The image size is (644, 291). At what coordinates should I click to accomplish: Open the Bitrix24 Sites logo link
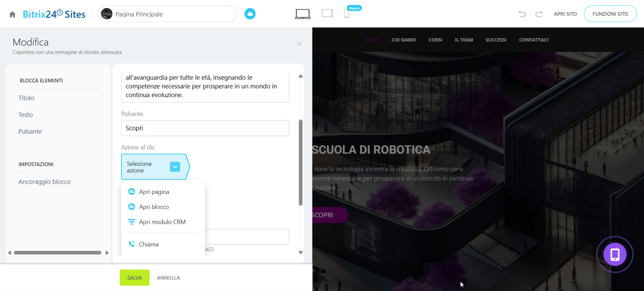54,14
